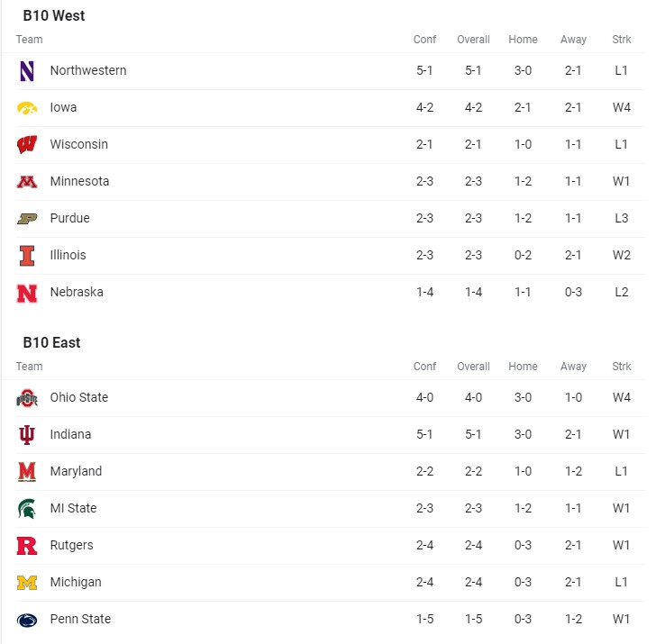The height and width of the screenshot is (644, 656).
Task: Select the Strk column header in B10 East
Action: pos(622,367)
